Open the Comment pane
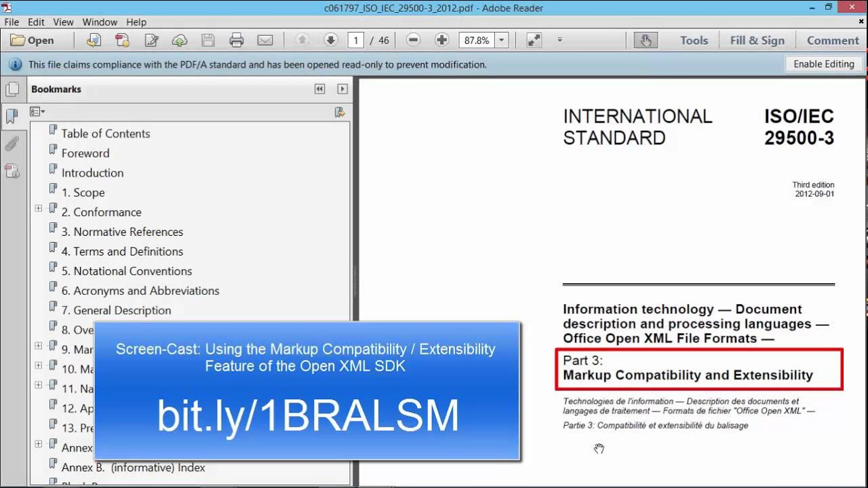 tap(833, 41)
